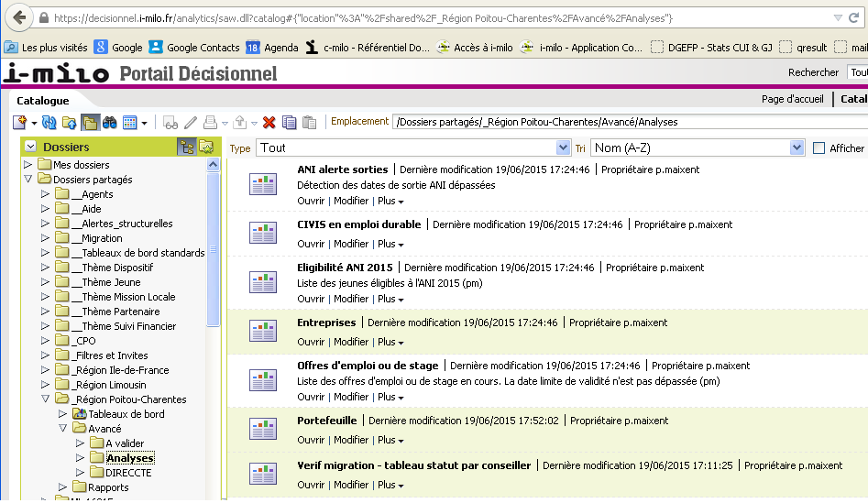Open the view type dropdown arrow
Viewport: 868px width, 503px height.
(145, 123)
